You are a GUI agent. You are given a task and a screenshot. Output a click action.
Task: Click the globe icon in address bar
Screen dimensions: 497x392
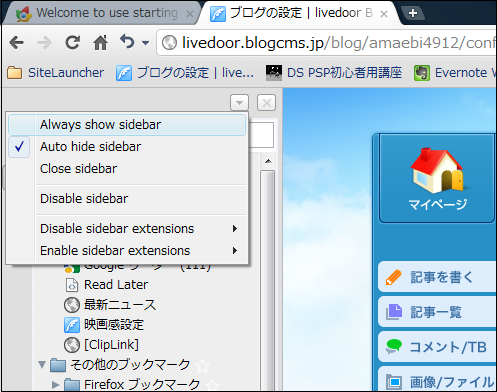169,43
